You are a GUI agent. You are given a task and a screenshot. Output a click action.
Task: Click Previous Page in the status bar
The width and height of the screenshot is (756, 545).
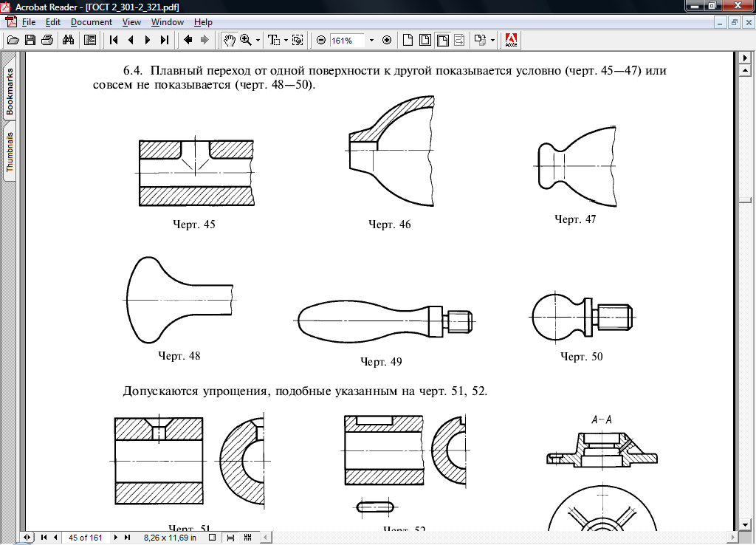[55, 538]
